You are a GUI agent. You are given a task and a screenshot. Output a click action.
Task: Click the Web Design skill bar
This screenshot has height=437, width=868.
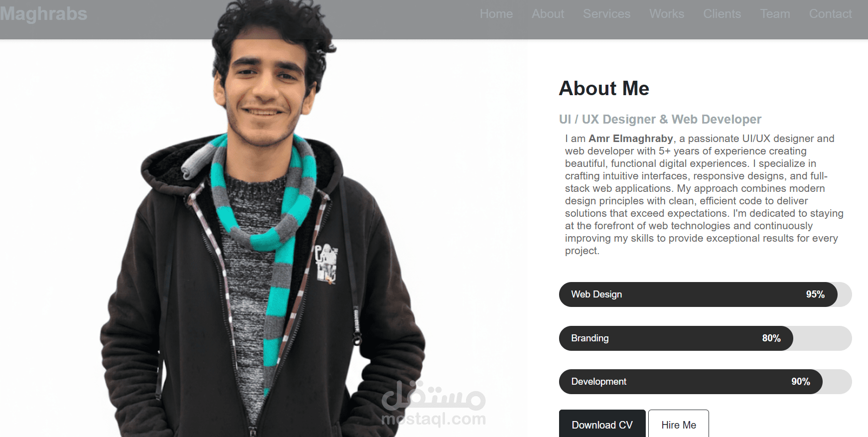[705, 294]
